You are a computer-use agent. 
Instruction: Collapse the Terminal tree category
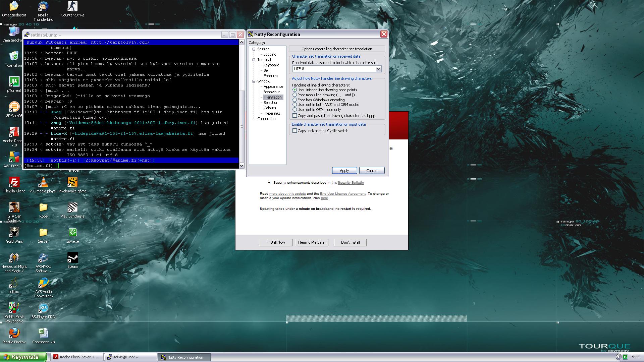254,60
